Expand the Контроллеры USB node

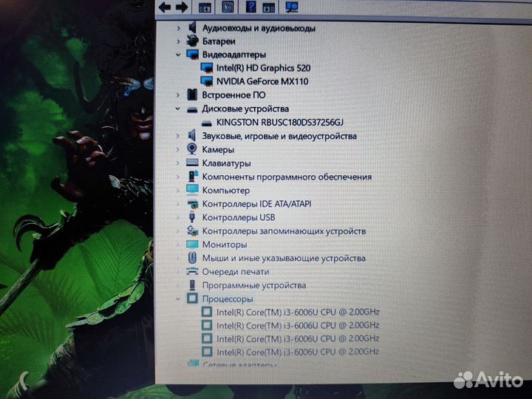pos(178,217)
